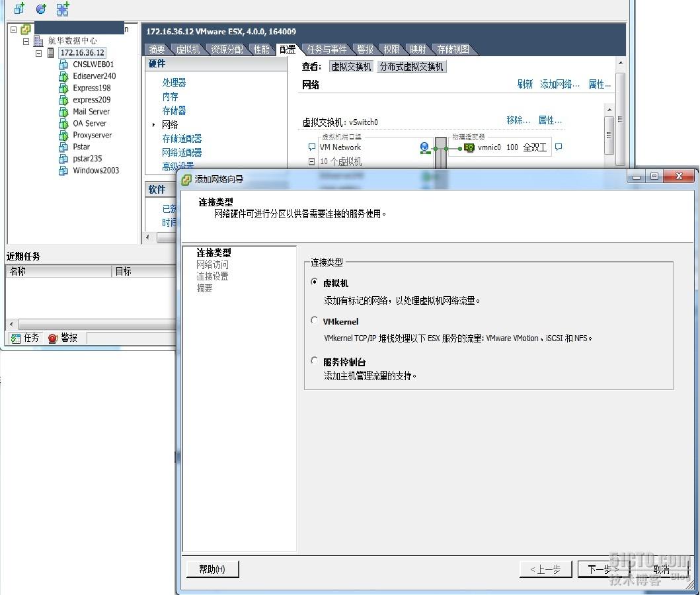The height and width of the screenshot is (595, 700).
Task: Open the 虚拟机 tab
Action: click(188, 50)
